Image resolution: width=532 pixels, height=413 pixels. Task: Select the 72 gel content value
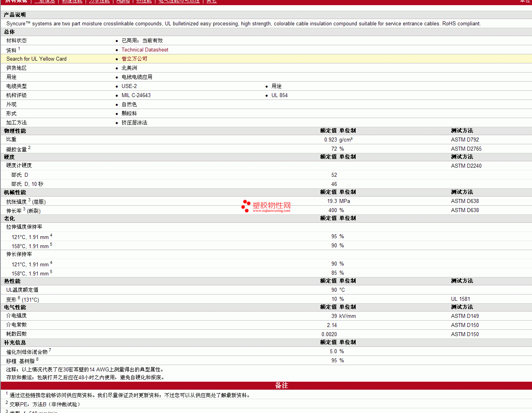[334, 149]
